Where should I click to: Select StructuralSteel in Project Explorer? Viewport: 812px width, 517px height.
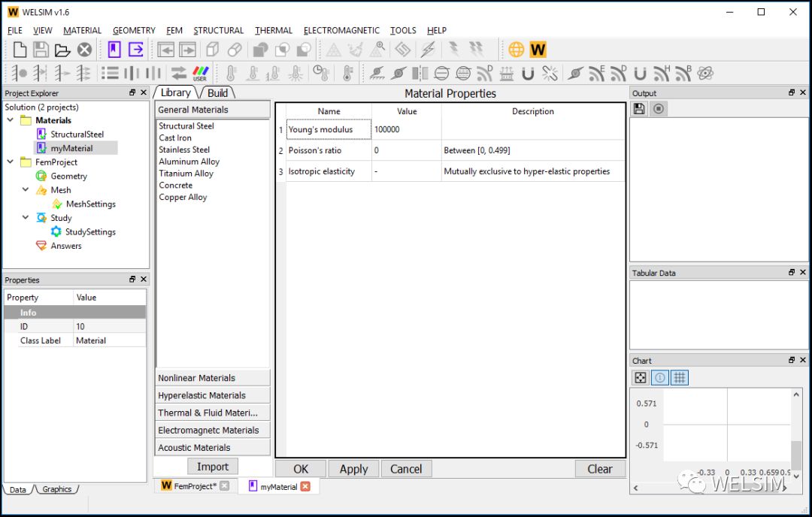(x=77, y=134)
